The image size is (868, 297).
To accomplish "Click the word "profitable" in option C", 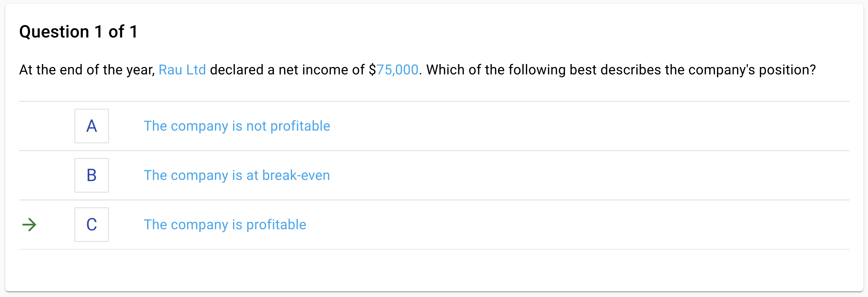I will [276, 225].
